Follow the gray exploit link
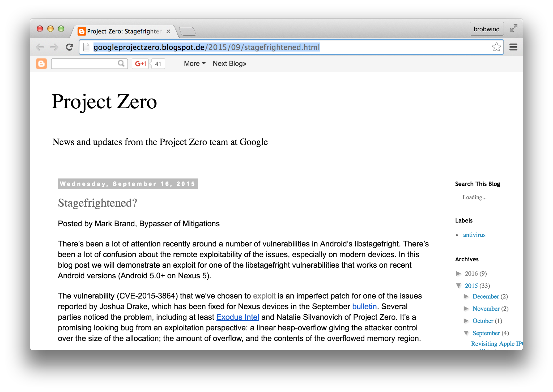This screenshot has height=392, width=553. 264,296
